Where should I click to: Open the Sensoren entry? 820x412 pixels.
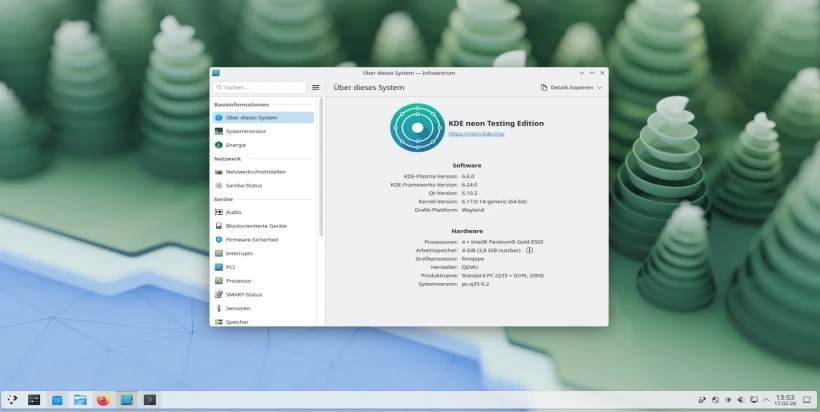pyautogui.click(x=263, y=308)
